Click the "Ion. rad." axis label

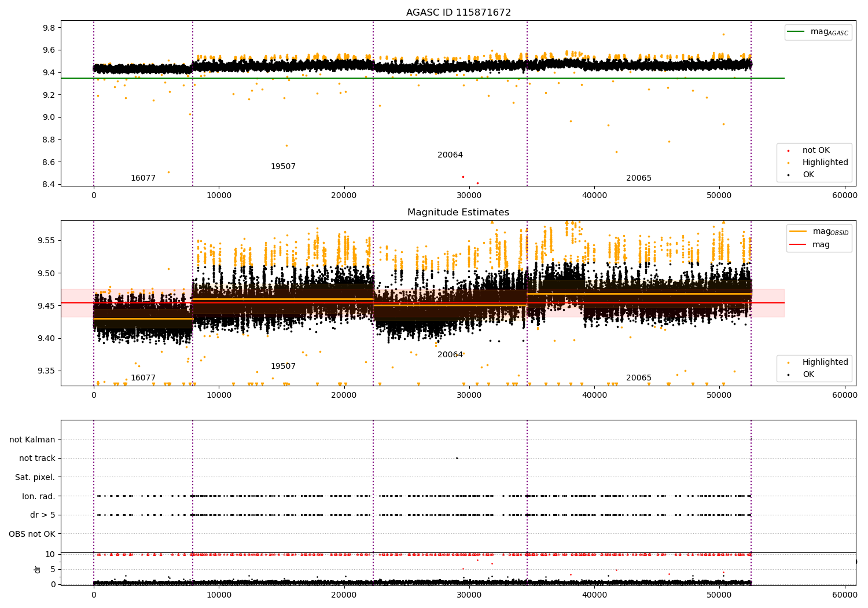pos(39,496)
